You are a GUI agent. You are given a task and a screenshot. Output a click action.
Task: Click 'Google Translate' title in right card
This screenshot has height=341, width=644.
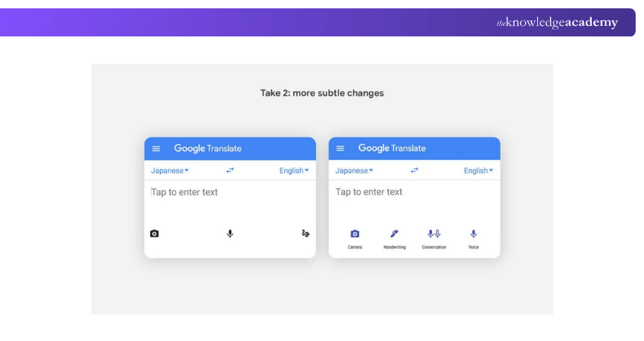392,148
